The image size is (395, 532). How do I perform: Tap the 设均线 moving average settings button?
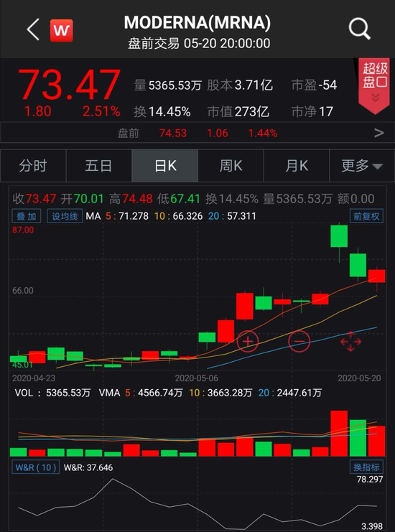point(65,216)
